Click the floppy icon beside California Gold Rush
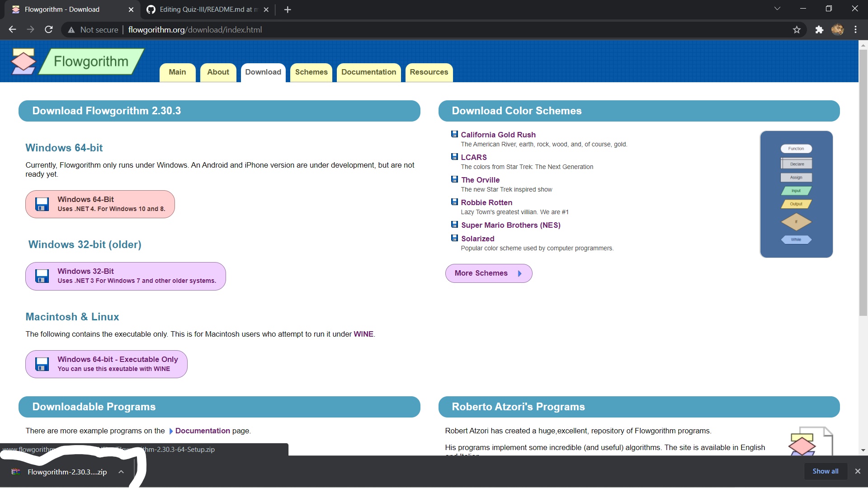Screen dimensions: 868x488 click(454, 134)
